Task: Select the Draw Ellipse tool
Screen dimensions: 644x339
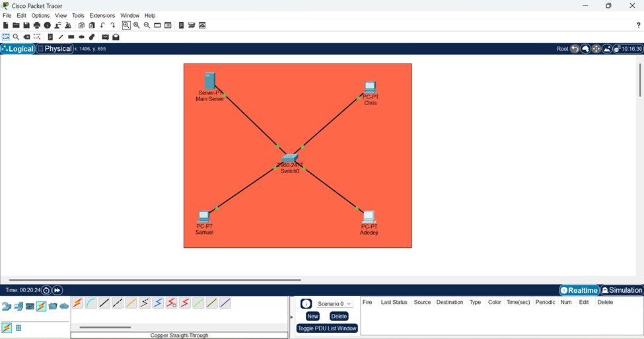Action: pos(81,37)
